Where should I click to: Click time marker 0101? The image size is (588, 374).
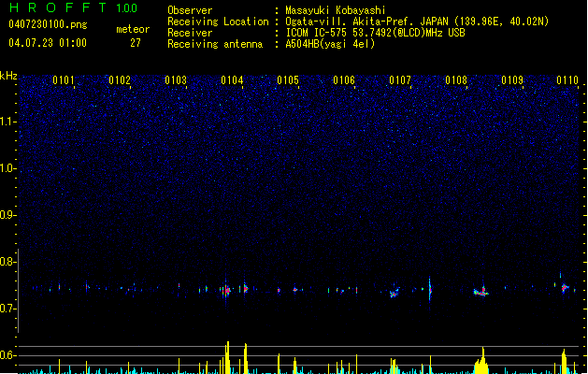pyautogui.click(x=64, y=79)
